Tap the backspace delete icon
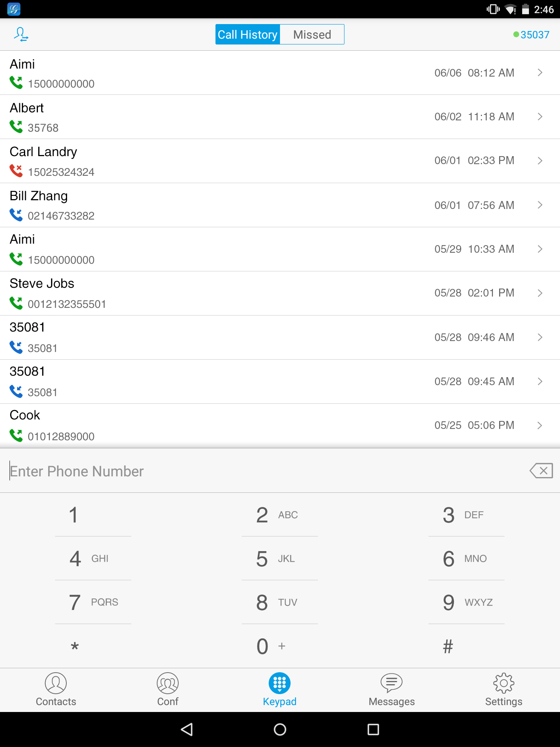The height and width of the screenshot is (747, 560). [541, 471]
